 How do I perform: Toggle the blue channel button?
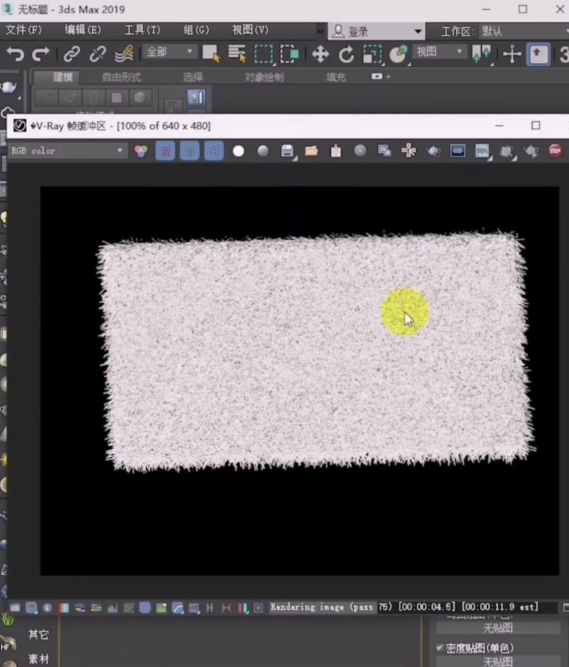(x=214, y=151)
